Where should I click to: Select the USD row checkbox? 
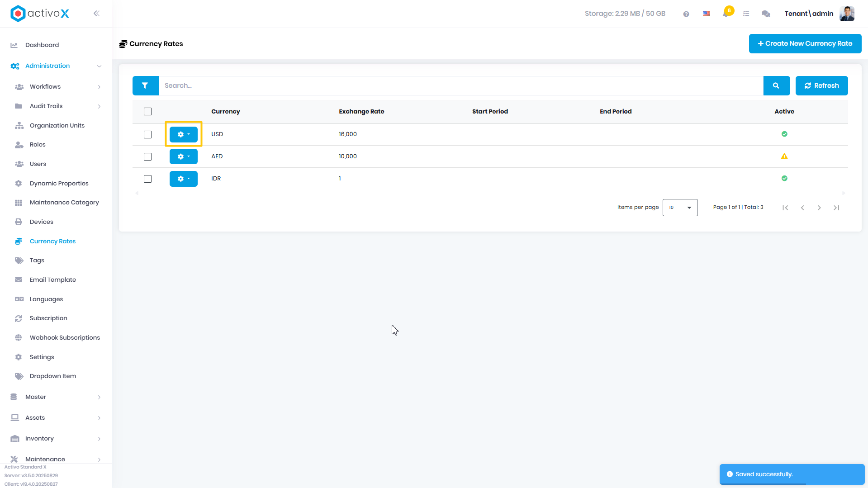[x=147, y=134]
